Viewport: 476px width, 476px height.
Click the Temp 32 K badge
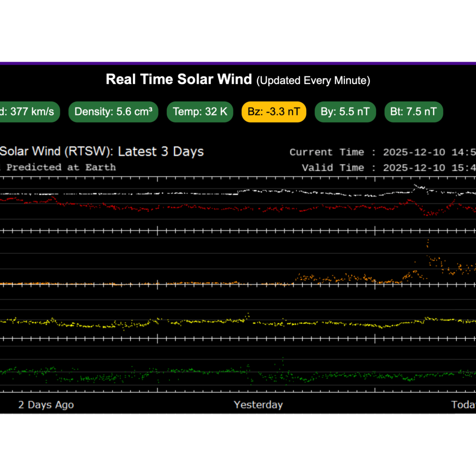pyautogui.click(x=200, y=112)
